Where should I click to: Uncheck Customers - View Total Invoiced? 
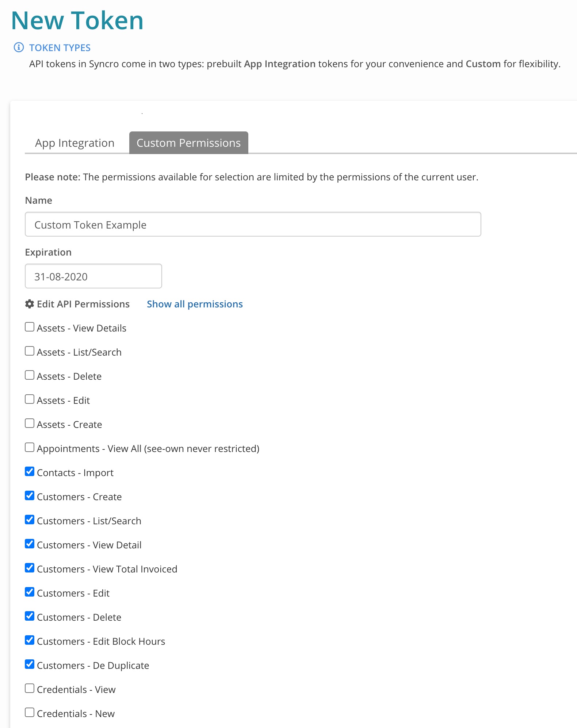pos(30,568)
